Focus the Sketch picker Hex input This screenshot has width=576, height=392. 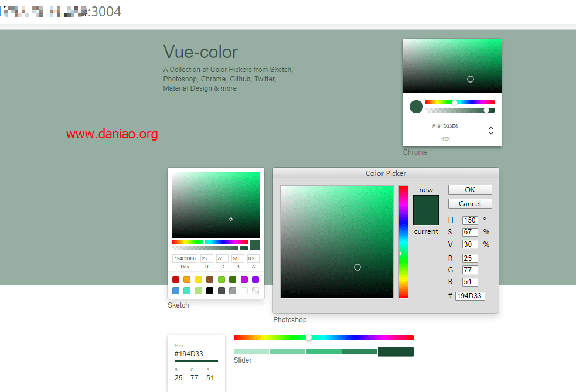coord(185,258)
